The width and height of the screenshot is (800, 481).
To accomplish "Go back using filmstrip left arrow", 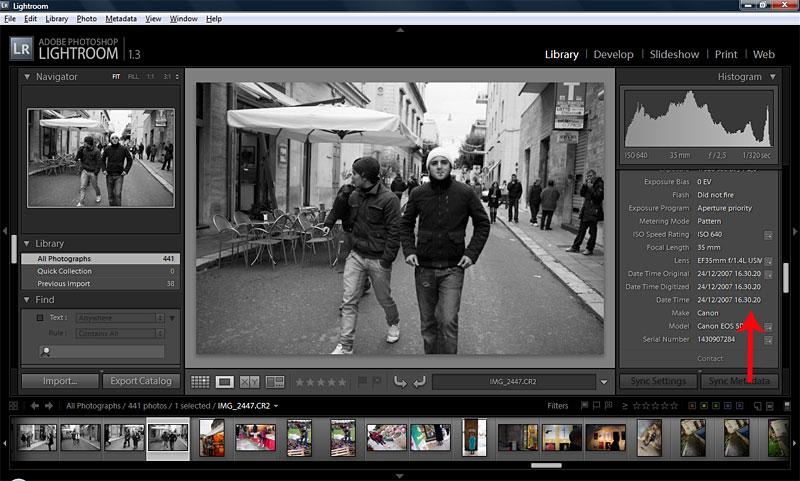I will tap(35, 406).
